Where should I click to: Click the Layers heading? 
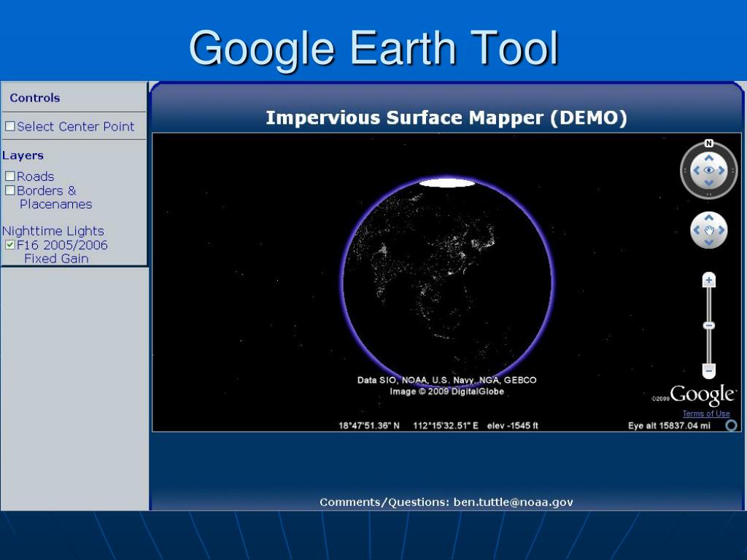pos(23,155)
